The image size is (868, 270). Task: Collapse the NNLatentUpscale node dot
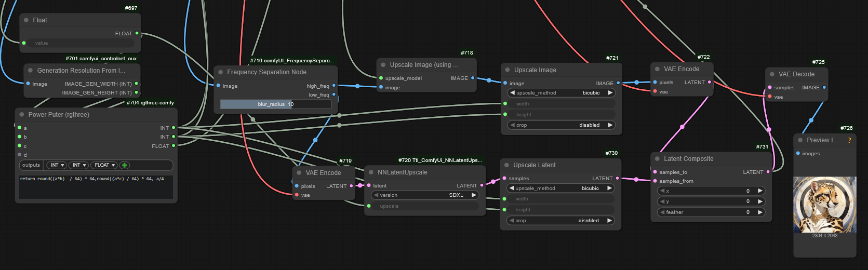click(x=371, y=172)
